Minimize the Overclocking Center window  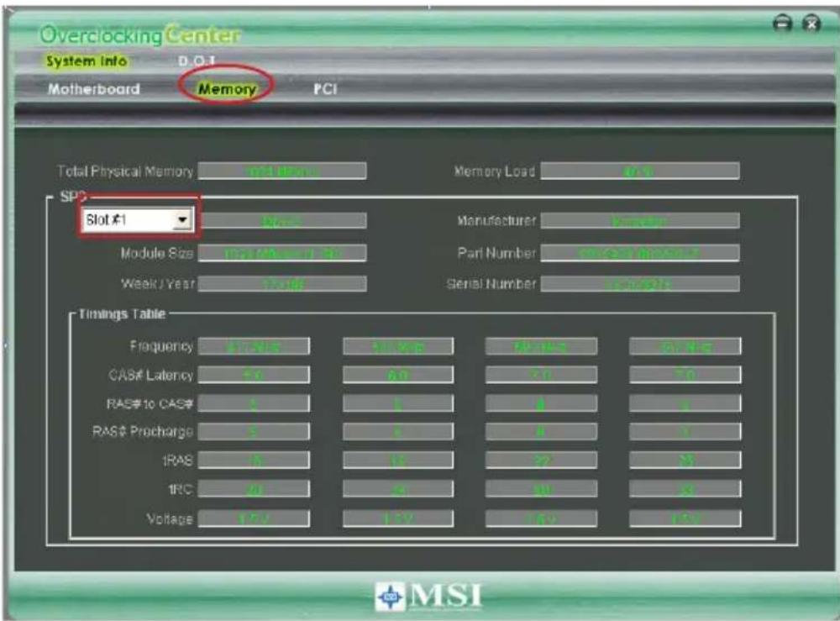tap(782, 24)
